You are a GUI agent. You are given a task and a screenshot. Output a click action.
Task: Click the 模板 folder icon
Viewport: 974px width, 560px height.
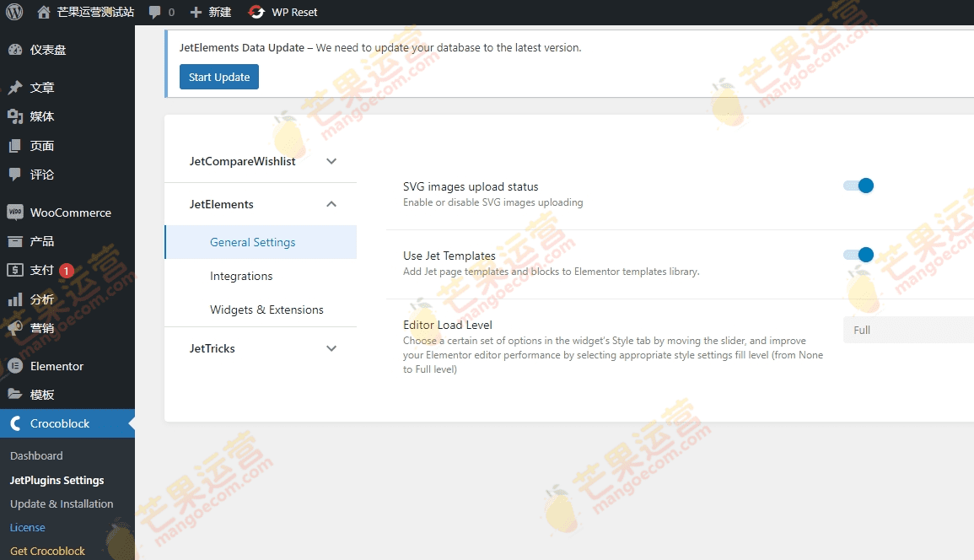pos(15,395)
